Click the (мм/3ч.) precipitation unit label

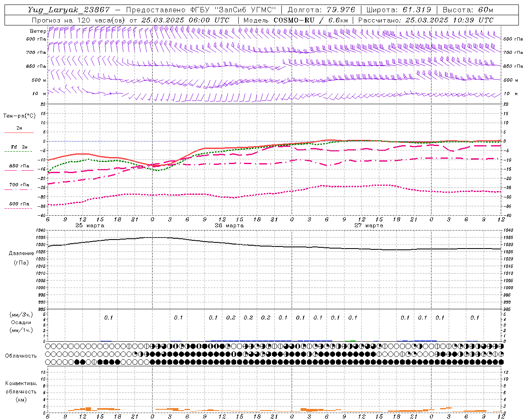(21, 315)
